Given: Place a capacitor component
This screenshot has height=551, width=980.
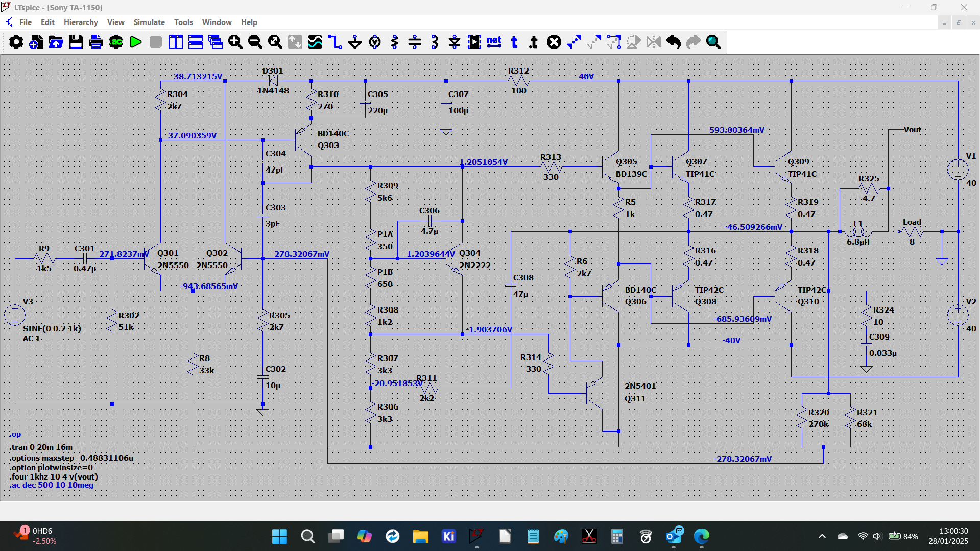Looking at the screenshot, I should click(415, 42).
